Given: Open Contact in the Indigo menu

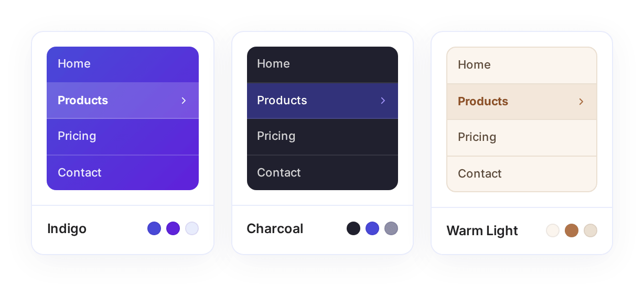Looking at the screenshot, I should [x=123, y=173].
